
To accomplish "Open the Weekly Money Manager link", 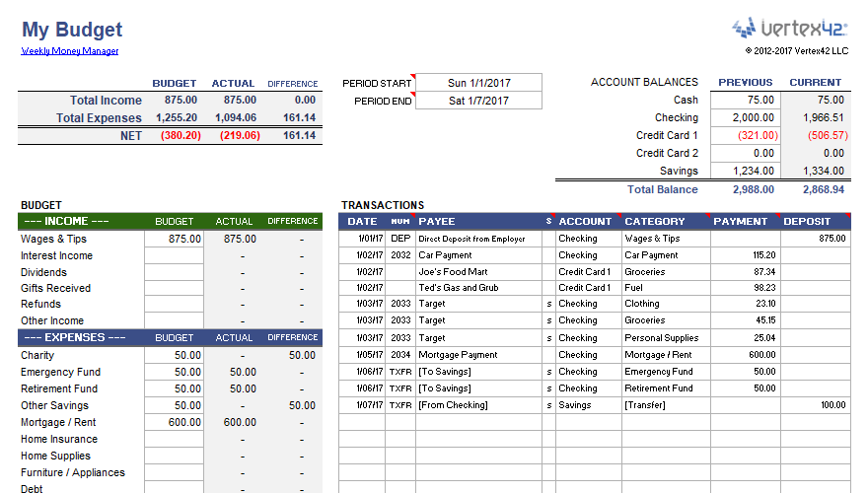I will tap(70, 51).
